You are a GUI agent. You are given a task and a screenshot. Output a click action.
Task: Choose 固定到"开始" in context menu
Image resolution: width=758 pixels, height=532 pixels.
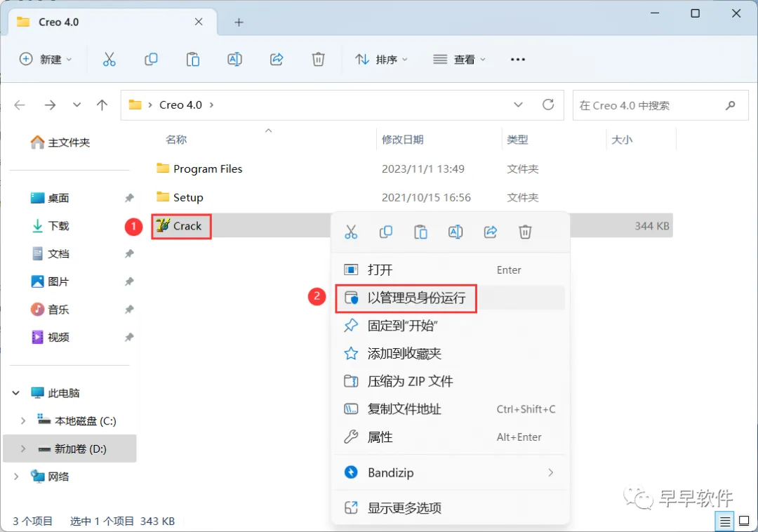coord(450,326)
